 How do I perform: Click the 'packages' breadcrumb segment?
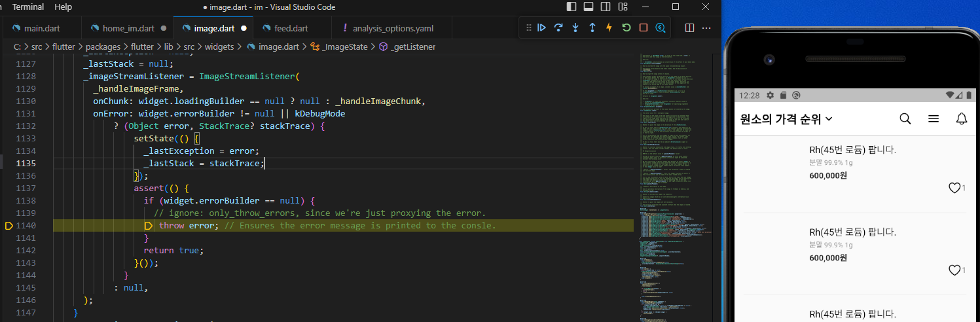coord(103,46)
